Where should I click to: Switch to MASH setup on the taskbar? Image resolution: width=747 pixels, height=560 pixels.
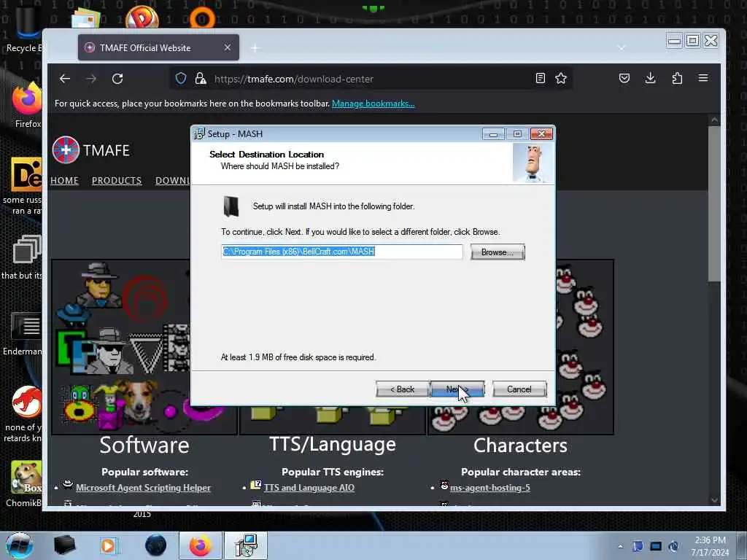[x=246, y=545]
